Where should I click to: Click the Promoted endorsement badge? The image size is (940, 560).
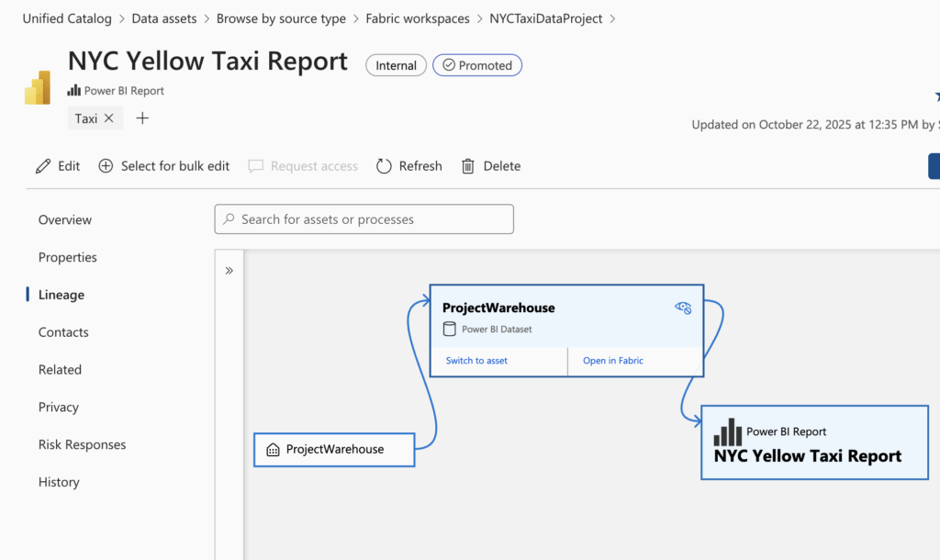pyautogui.click(x=477, y=65)
